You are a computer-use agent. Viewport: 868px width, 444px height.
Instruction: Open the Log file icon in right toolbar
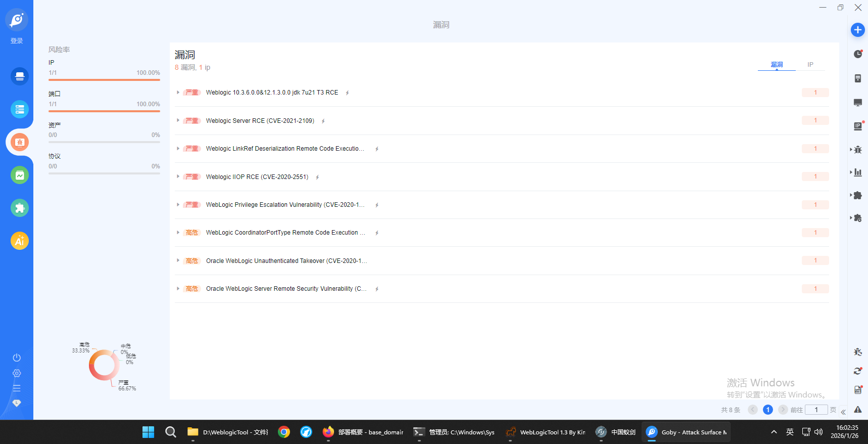pos(857,389)
